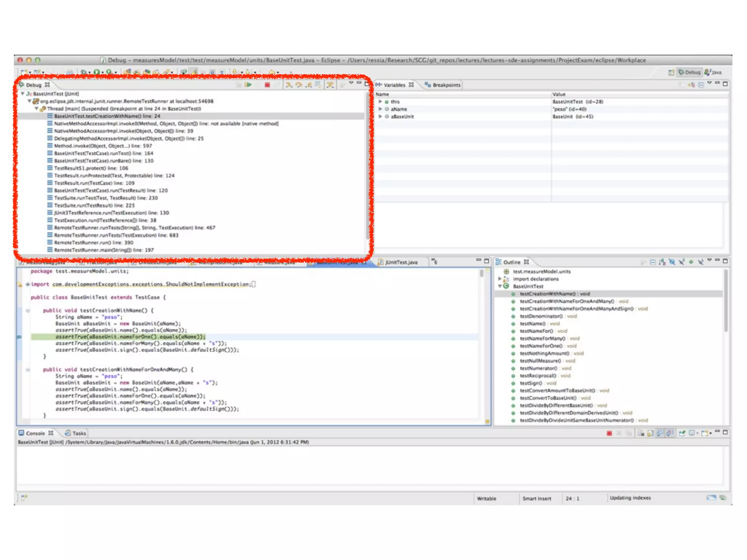
Task: Select the TestSuite.runTest stack frame line 230
Action: coord(106,198)
